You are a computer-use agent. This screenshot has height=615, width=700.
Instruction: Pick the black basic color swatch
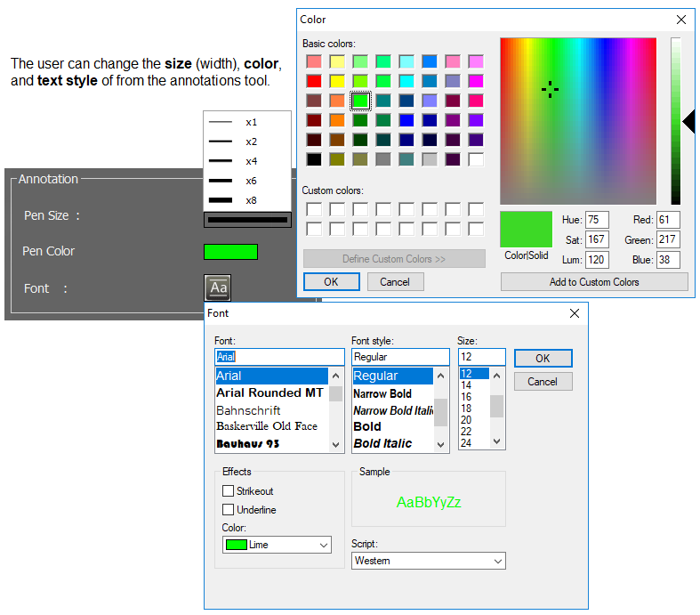(x=314, y=159)
